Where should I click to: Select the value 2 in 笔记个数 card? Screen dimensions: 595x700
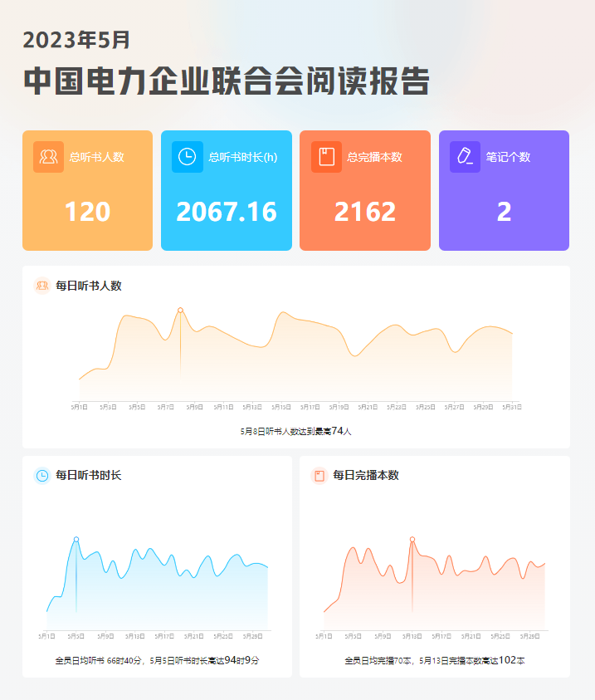click(504, 212)
